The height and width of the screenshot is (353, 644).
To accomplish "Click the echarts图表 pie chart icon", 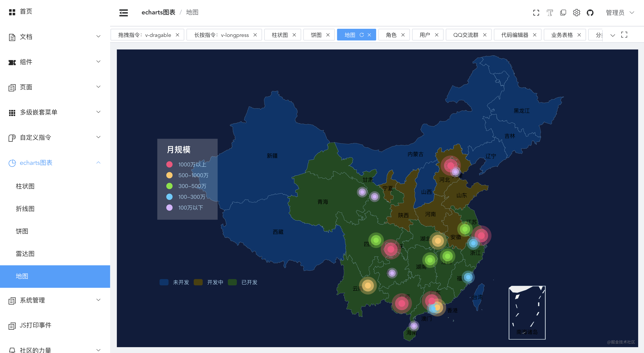I will click(12, 163).
